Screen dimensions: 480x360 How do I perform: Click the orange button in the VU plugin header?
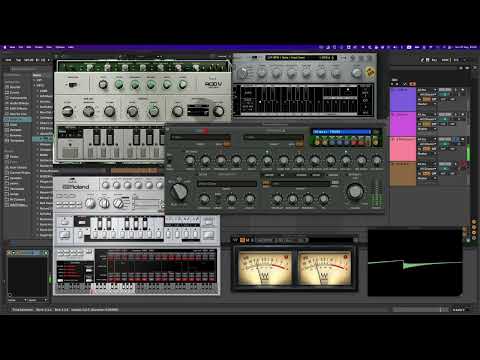pyautogui.click(x=242, y=240)
